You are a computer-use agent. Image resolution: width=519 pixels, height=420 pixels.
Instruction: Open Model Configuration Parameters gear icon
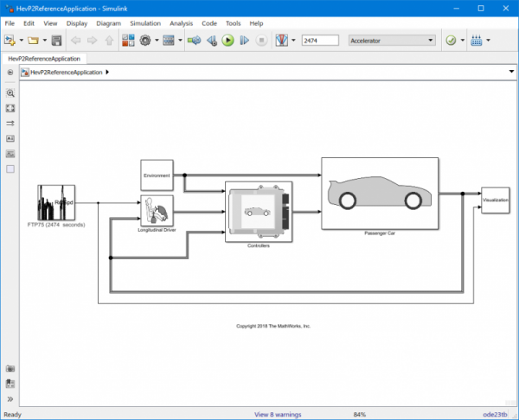click(x=144, y=40)
